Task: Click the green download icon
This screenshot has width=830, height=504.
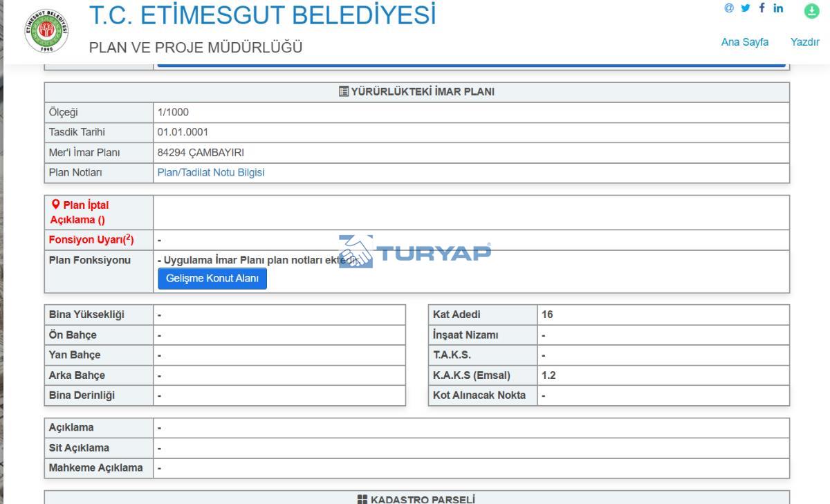Action: (x=811, y=11)
